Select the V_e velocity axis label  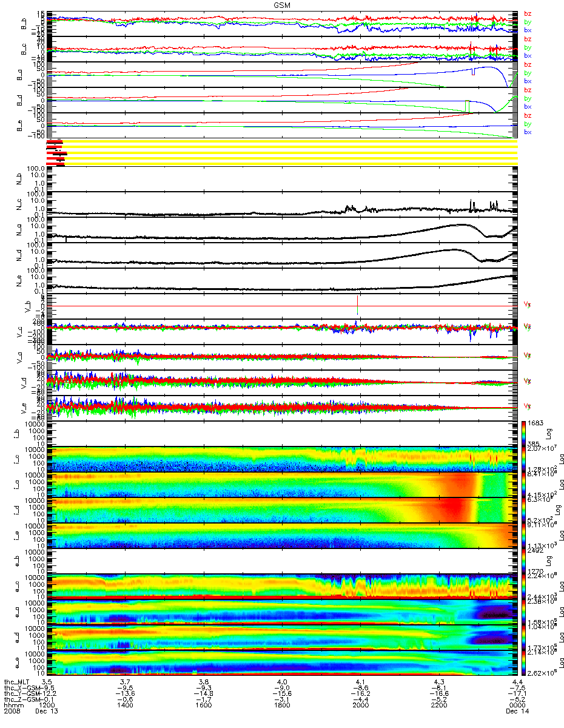pos(24,409)
